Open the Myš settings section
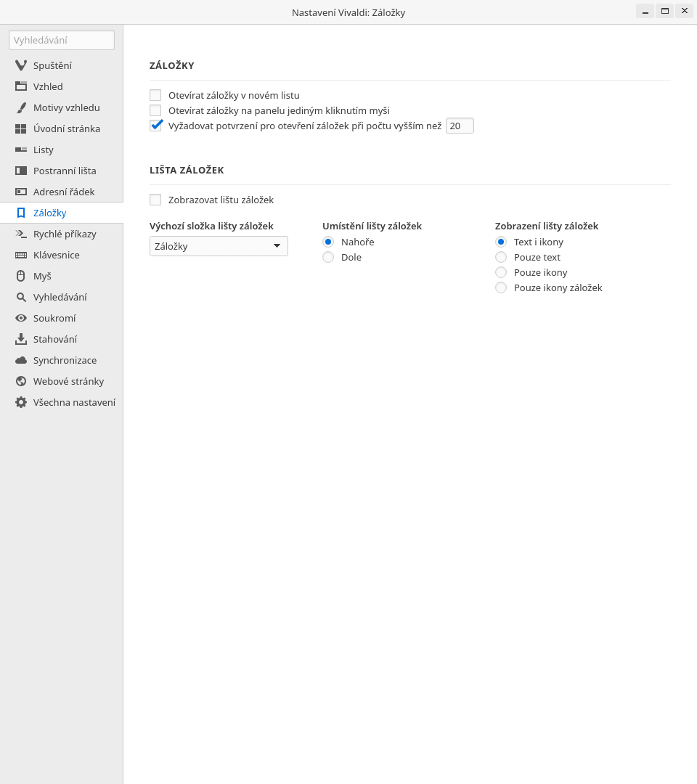Screen dimensions: 697x784 [62, 276]
